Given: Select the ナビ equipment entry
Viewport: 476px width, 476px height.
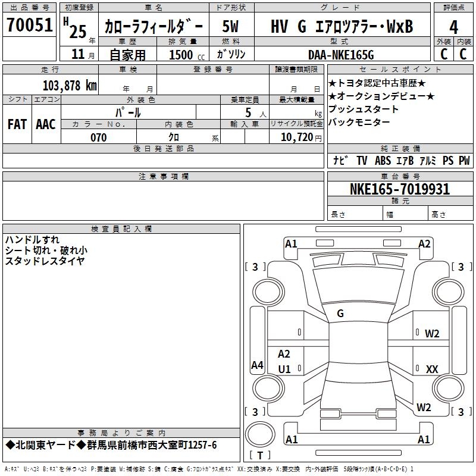Looking at the screenshot, I should coord(340,160).
